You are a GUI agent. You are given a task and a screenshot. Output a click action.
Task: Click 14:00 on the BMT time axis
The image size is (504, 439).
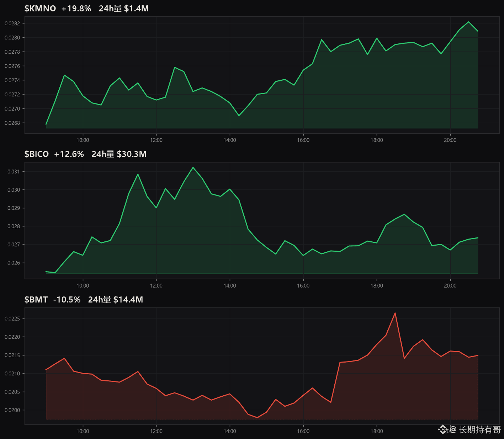point(230,431)
